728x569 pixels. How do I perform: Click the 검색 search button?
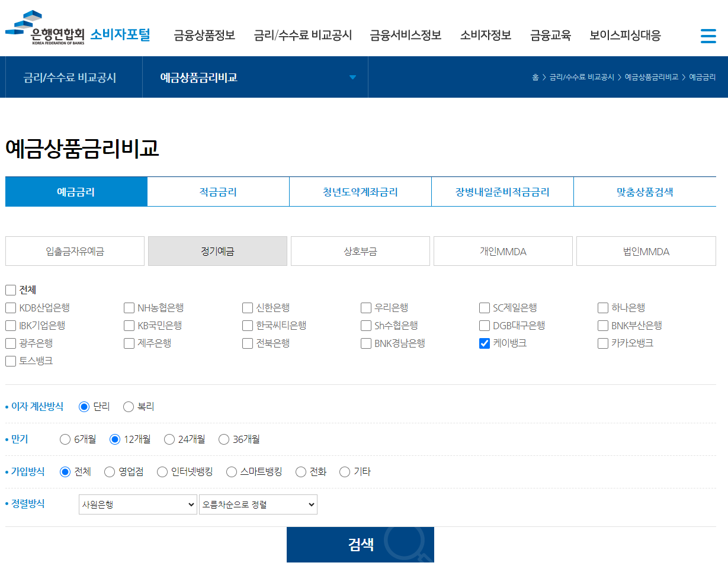tap(360, 545)
